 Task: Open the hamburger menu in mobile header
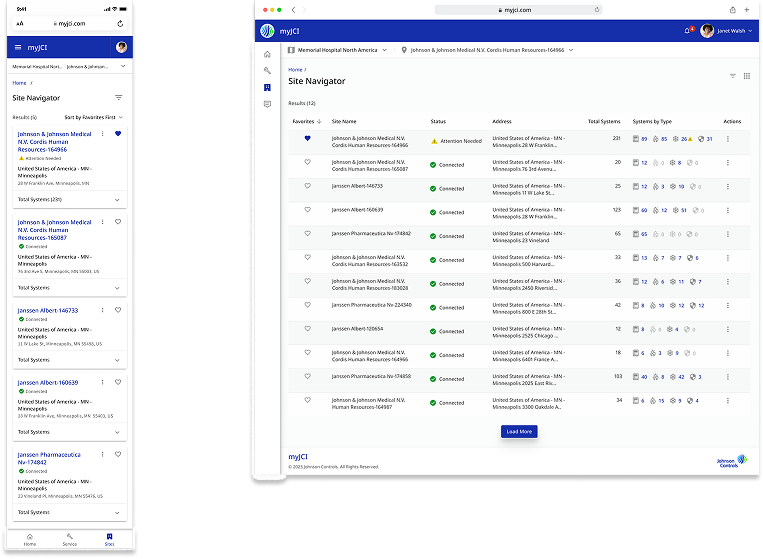(x=18, y=47)
